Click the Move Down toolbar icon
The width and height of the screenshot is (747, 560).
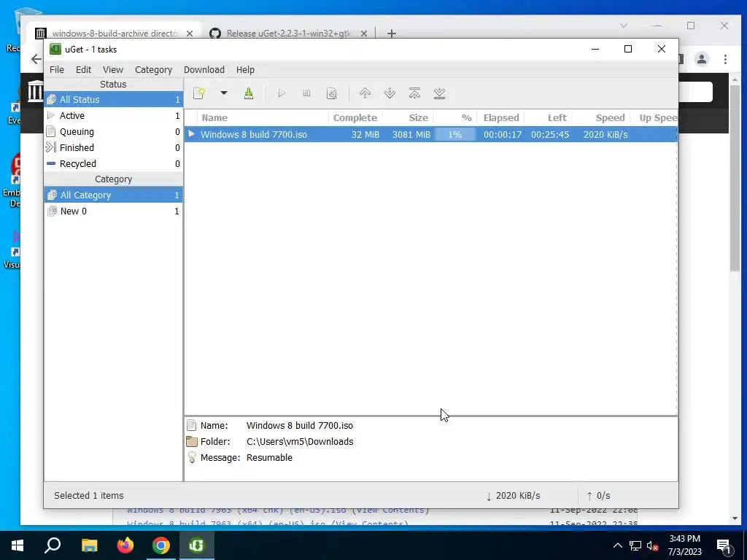tap(390, 93)
